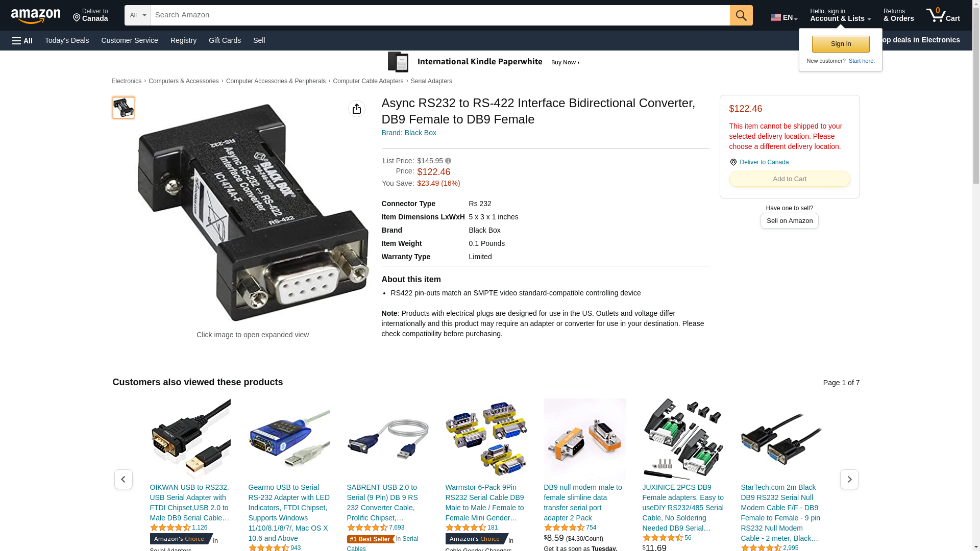Click Deliver to Canada location pin
The image size is (980, 551).
(733, 162)
